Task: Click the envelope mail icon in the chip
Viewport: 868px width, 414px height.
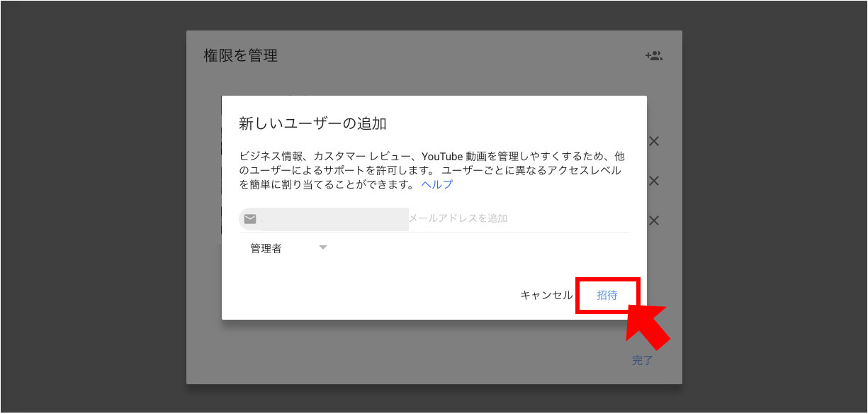Action: [249, 219]
